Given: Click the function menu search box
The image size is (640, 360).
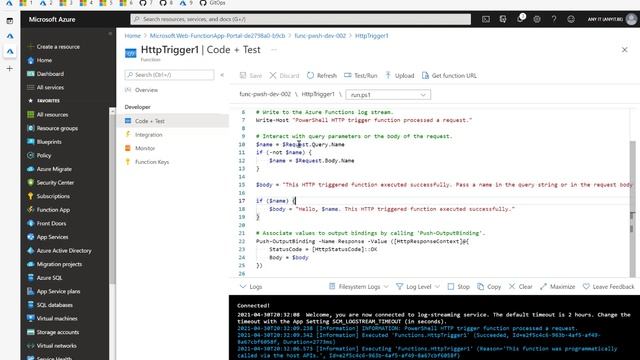Looking at the screenshot, I should pos(169,75).
